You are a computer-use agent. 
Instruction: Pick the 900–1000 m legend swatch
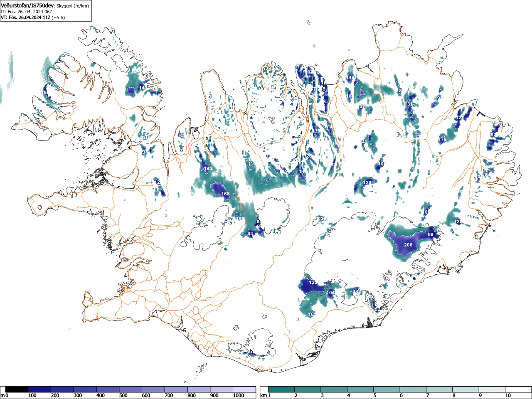[x=222, y=389]
